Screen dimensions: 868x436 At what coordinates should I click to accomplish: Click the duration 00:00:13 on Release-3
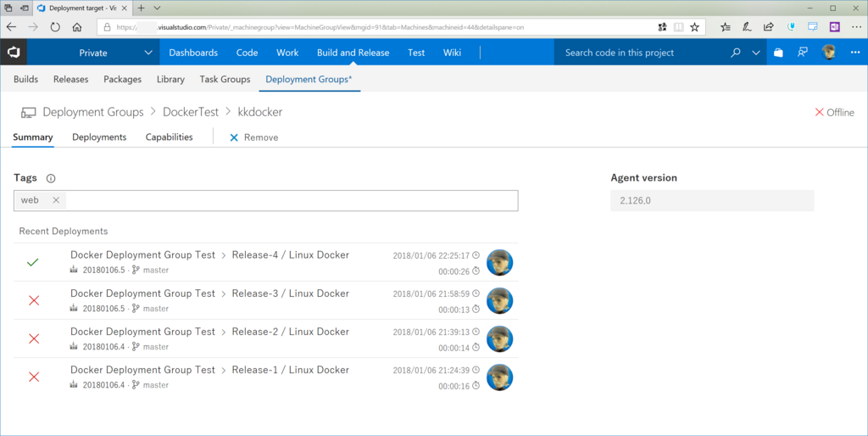click(x=453, y=310)
